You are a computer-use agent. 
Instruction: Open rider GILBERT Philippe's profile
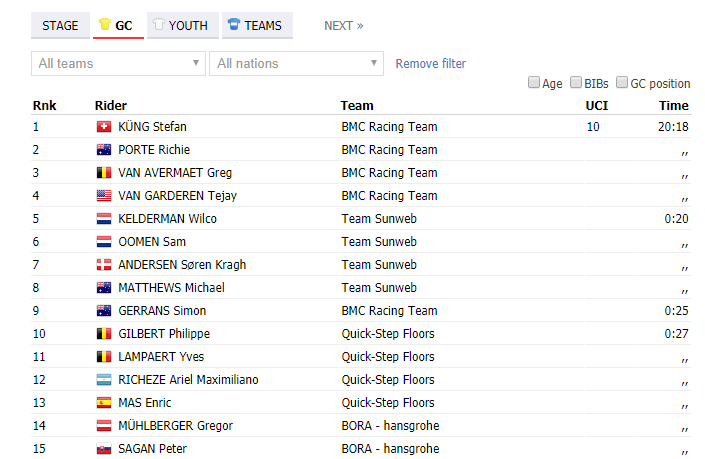coord(164,334)
